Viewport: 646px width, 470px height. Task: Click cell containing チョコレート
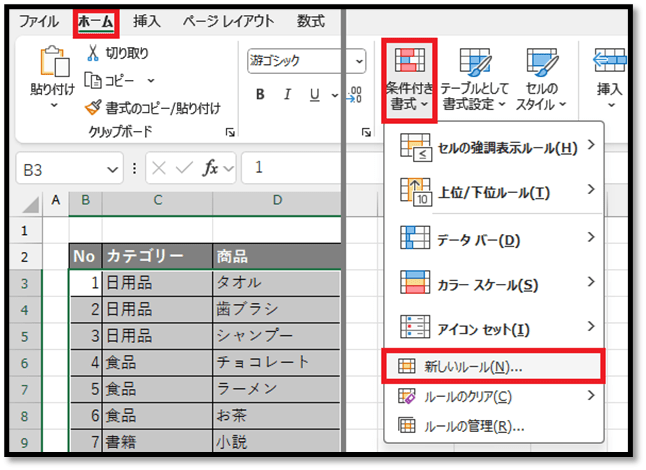(x=276, y=361)
